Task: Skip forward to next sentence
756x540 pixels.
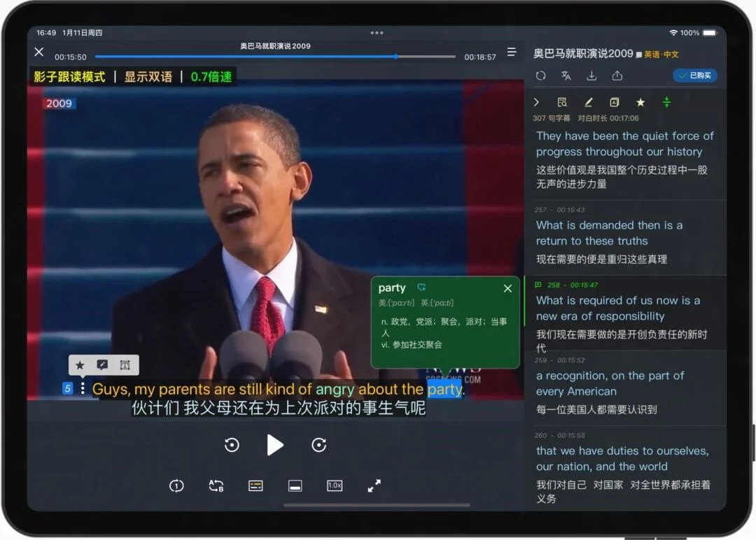Action: [x=318, y=445]
